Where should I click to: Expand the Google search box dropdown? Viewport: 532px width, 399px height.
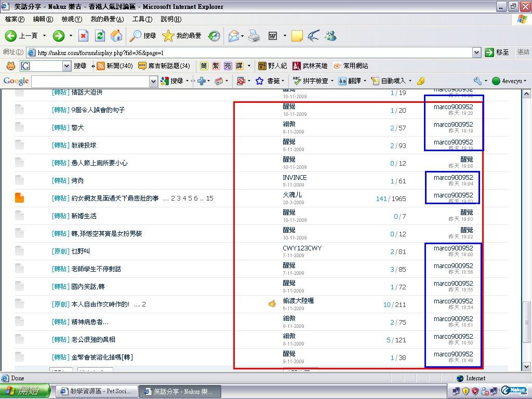coord(153,82)
